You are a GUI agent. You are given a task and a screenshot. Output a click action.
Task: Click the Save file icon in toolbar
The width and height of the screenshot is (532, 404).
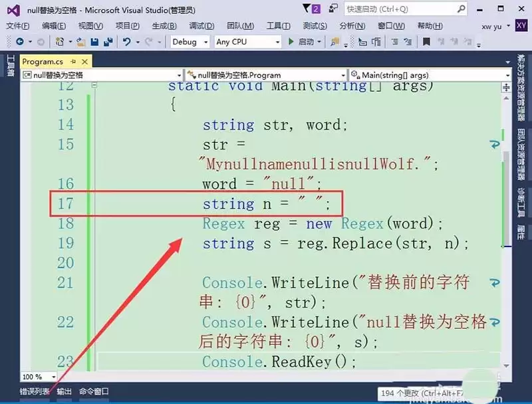coord(94,41)
